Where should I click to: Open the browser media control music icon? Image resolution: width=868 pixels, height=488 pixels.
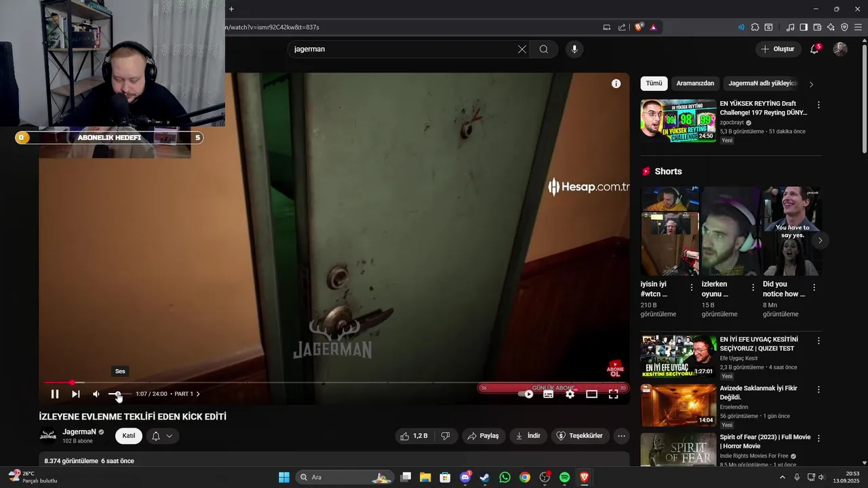[790, 27]
